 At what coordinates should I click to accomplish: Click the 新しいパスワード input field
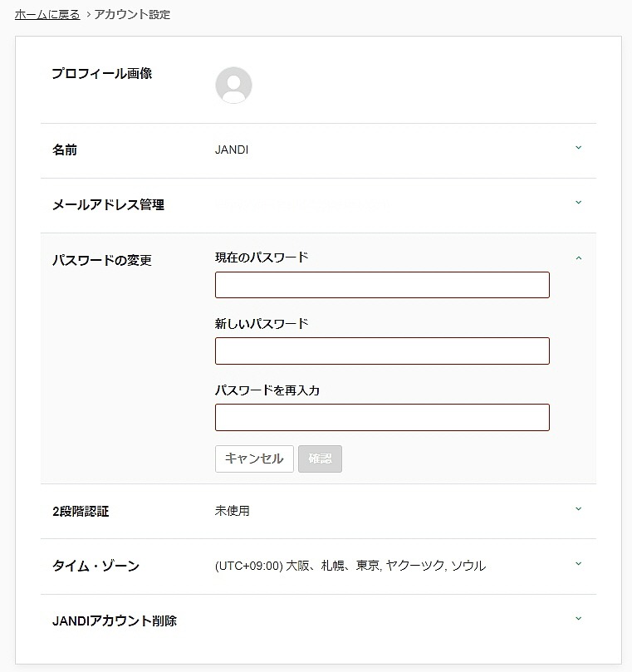pyautogui.click(x=382, y=351)
